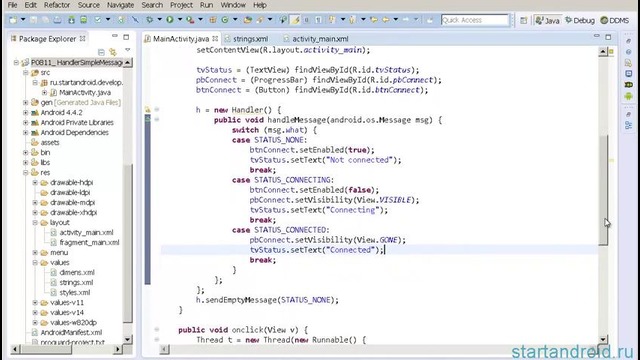Click the warning marker beside new Handler line
The image size is (640, 360).
point(148,109)
